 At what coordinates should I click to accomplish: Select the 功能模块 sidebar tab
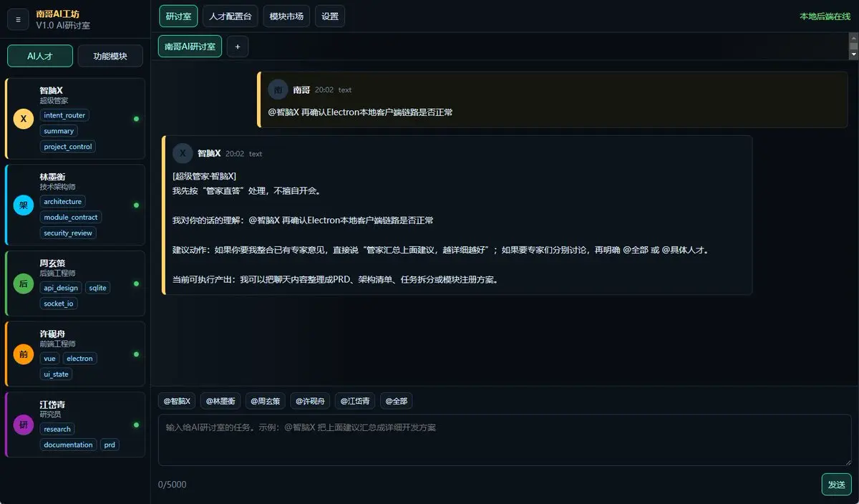point(110,56)
